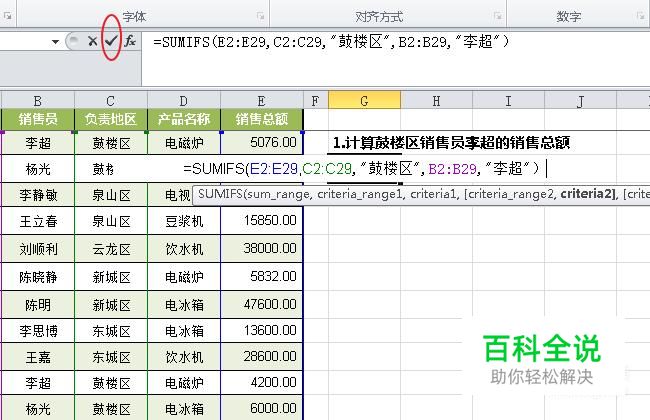This screenshot has height=420, width=650.
Task: Cancel formula entry with the X icon
Action: click(x=92, y=41)
